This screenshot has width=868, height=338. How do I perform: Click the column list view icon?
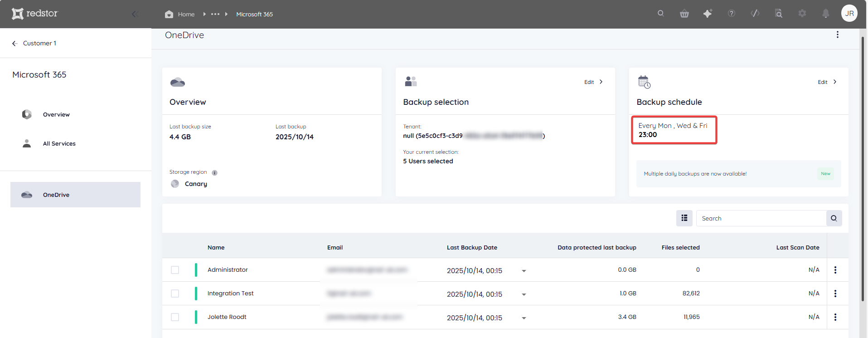pos(684,218)
